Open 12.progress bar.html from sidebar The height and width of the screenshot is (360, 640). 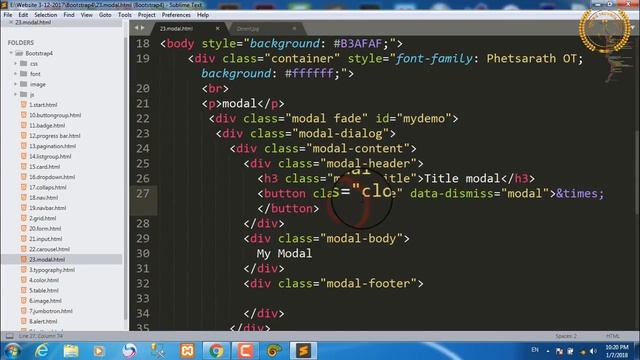click(54, 136)
